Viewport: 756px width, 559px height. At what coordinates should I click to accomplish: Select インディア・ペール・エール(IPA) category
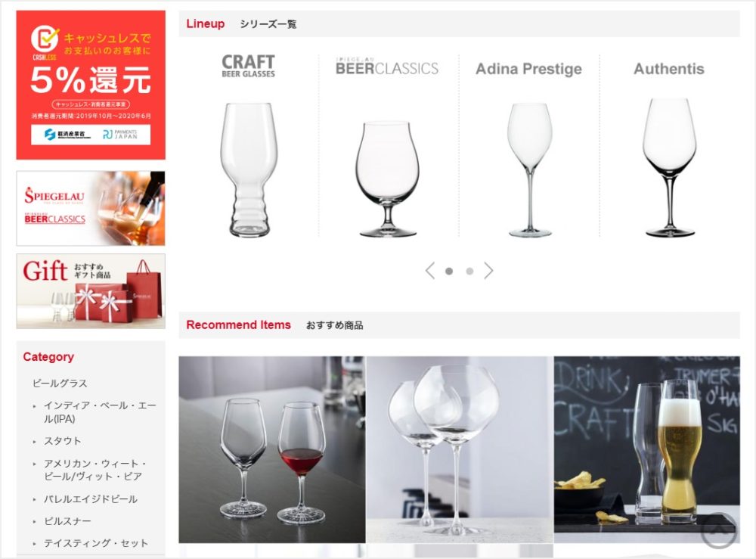(100, 412)
